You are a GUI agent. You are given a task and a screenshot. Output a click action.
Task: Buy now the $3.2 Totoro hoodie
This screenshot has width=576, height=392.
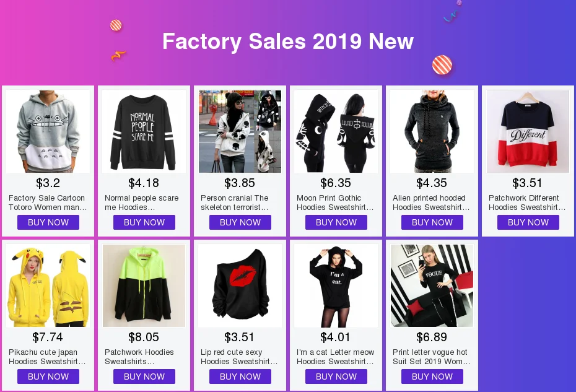coord(48,222)
